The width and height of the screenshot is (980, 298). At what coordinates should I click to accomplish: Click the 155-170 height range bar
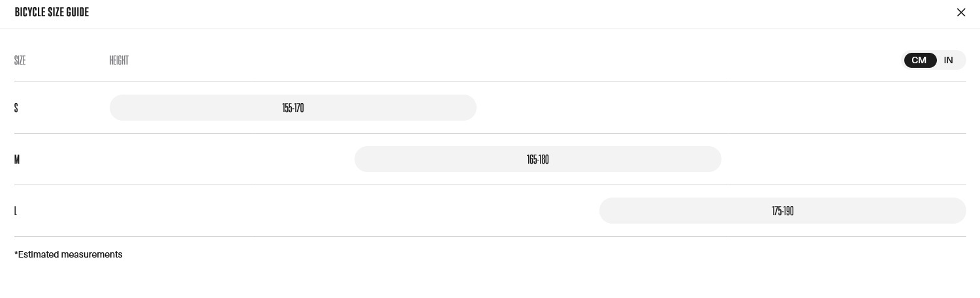click(293, 108)
